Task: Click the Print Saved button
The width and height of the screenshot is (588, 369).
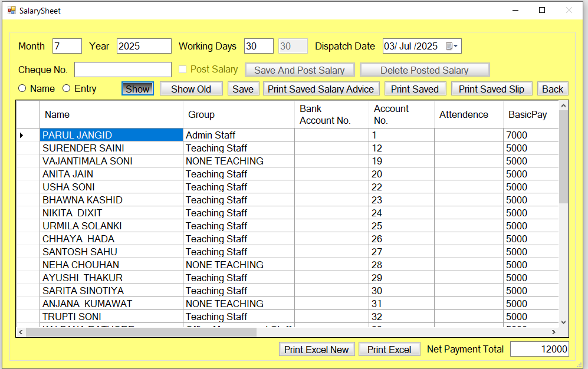Action: 415,89
